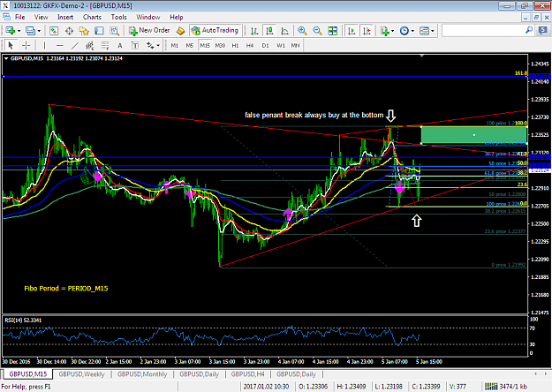The image size is (552, 392).
Task: Open the Templates icon
Action: [424, 31]
